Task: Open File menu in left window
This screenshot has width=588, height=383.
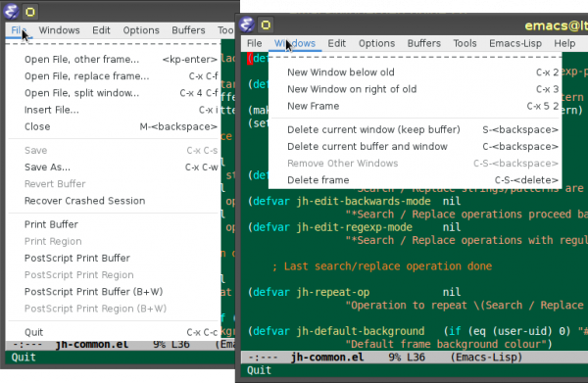Action: pyautogui.click(x=19, y=30)
